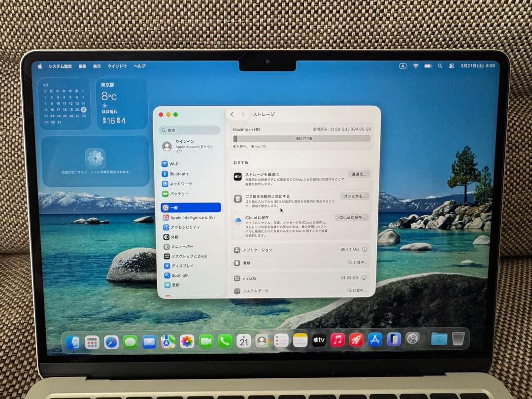Open Mail app in Dock
The width and height of the screenshot is (532, 399).
coord(149,342)
